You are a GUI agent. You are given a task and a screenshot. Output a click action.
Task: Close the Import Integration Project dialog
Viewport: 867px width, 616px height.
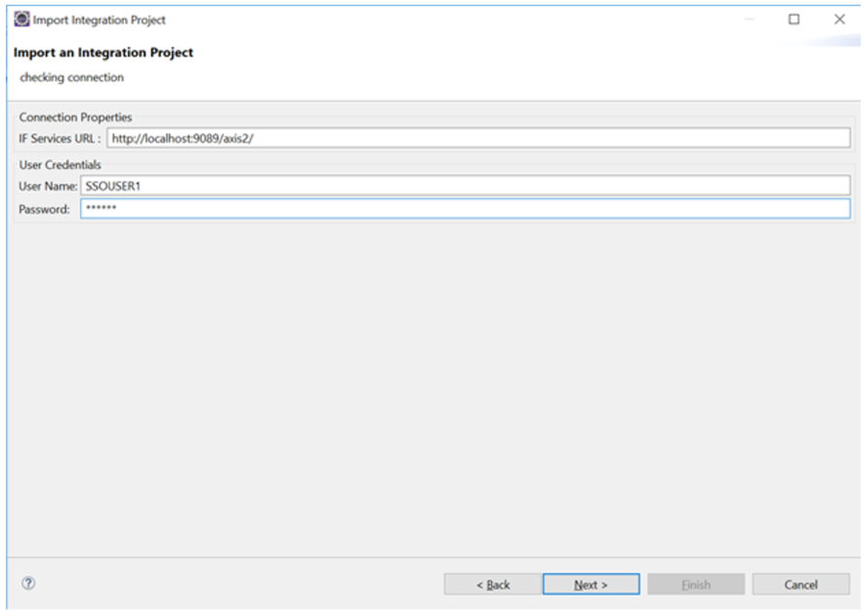point(839,20)
